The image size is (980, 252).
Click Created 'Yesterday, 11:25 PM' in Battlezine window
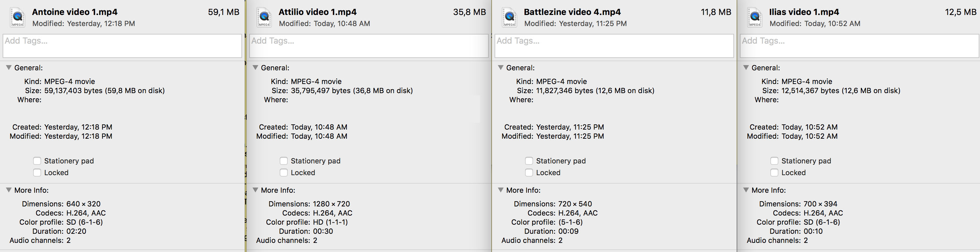(x=570, y=127)
